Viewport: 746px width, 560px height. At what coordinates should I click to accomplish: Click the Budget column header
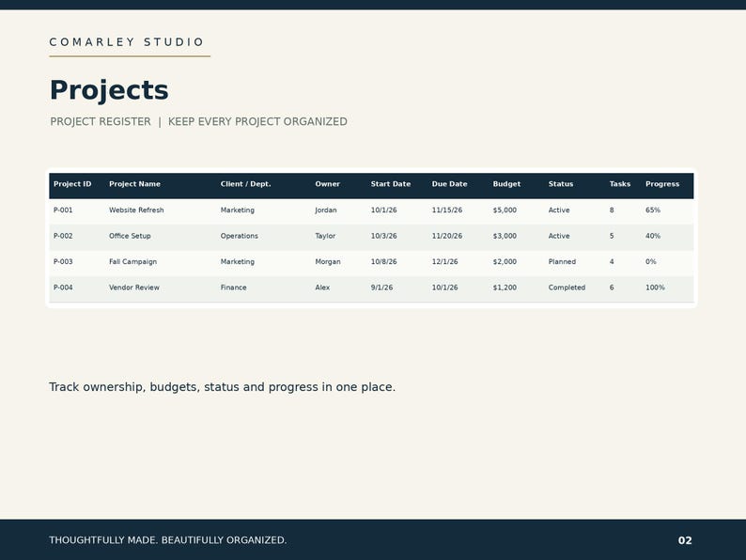click(506, 184)
